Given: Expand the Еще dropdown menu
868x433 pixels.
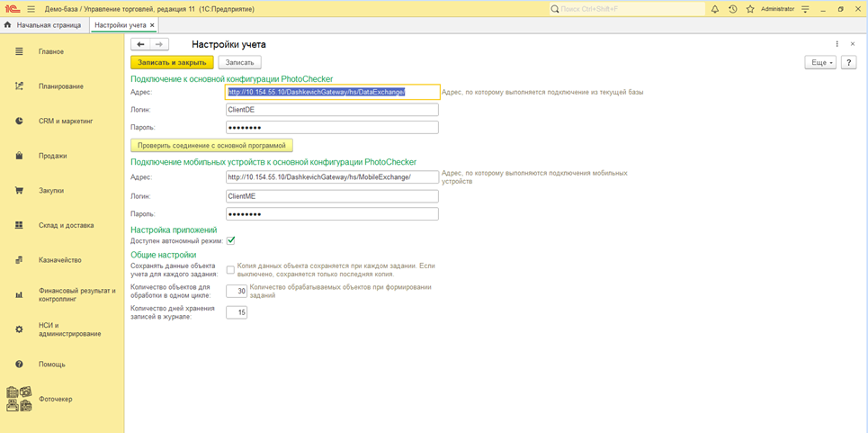Looking at the screenshot, I should tap(819, 63).
